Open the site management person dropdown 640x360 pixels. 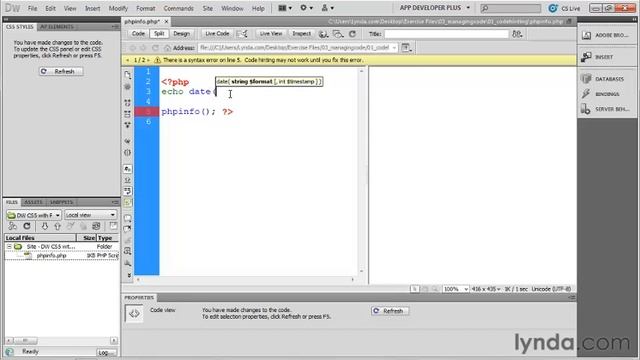pos(327,8)
